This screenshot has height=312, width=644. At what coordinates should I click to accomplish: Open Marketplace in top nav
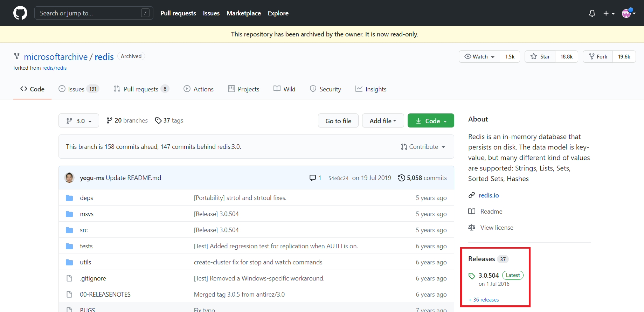pyautogui.click(x=244, y=13)
